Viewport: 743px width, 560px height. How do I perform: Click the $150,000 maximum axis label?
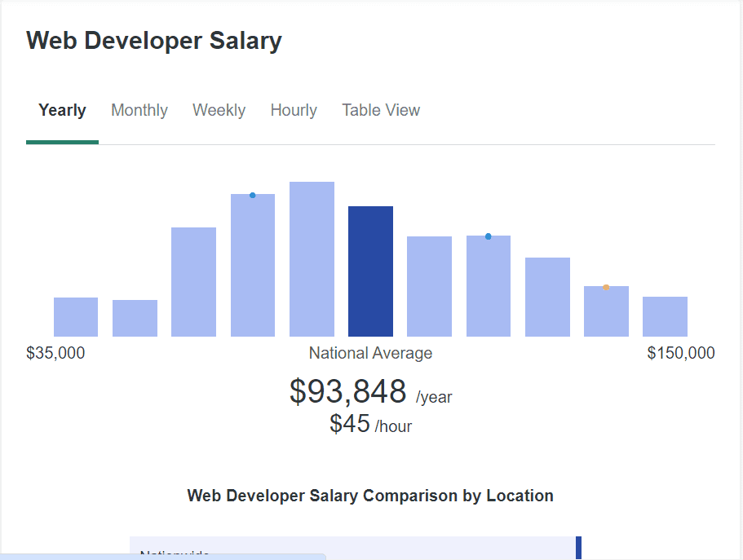pyautogui.click(x=681, y=353)
